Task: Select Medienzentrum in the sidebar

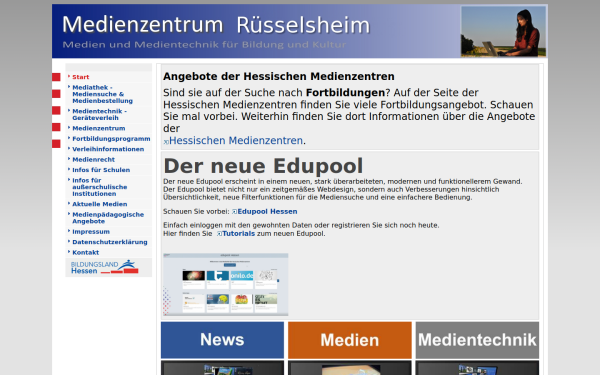Action: (x=99, y=128)
